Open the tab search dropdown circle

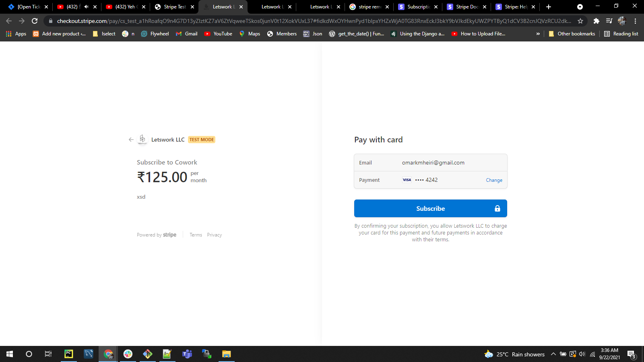pos(580,7)
